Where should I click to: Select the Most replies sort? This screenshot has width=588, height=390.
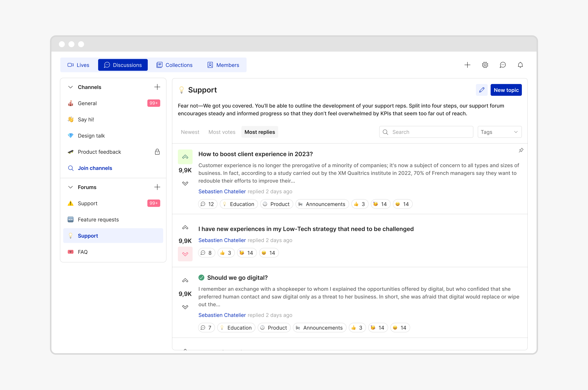coord(260,132)
